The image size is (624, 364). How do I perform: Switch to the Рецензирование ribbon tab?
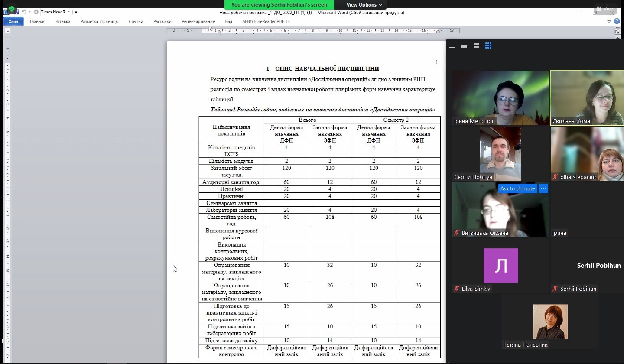tap(198, 21)
